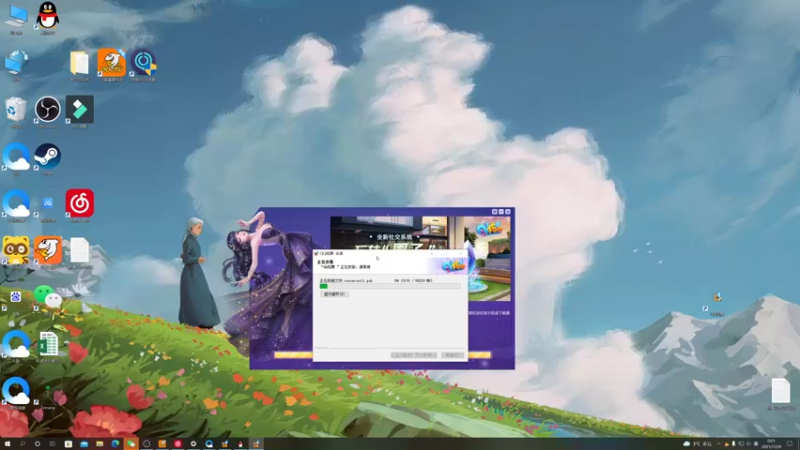The width and height of the screenshot is (800, 450).
Task: Launch OBS Studio from the desktop
Action: tap(47, 110)
